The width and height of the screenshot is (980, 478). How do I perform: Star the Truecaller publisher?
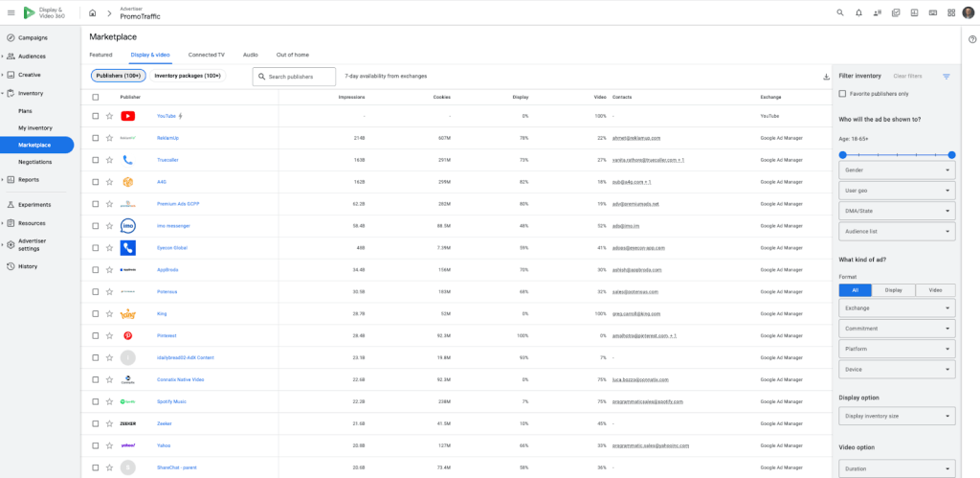(x=109, y=160)
